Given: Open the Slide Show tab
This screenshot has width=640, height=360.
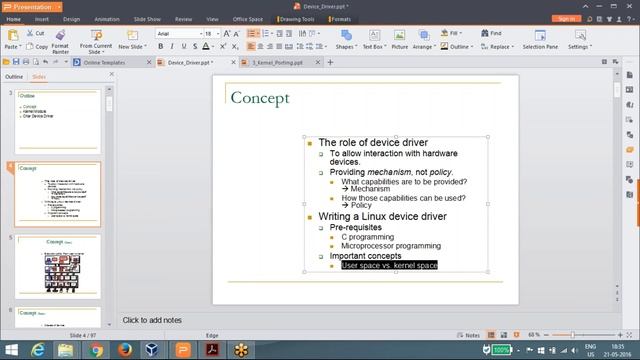Looking at the screenshot, I should tap(147, 19).
